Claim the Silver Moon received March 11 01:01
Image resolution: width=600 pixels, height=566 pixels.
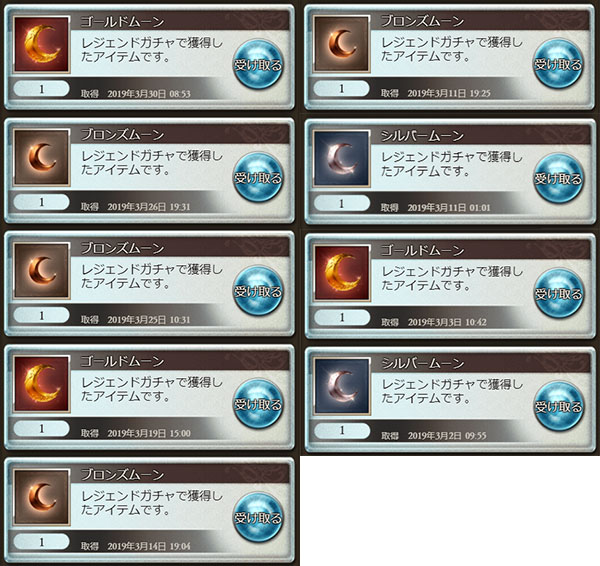(x=558, y=178)
